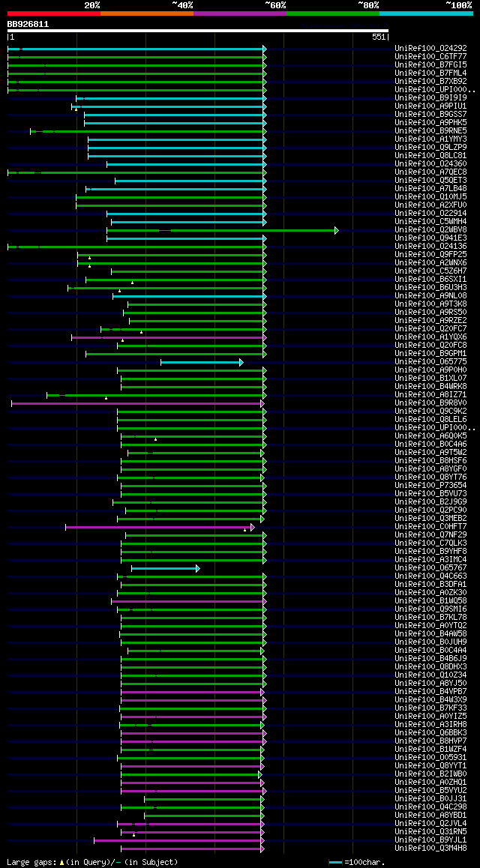Open hit UniRef100_Q6BBK3
Screen dimensions: 480x868
[430, 732]
